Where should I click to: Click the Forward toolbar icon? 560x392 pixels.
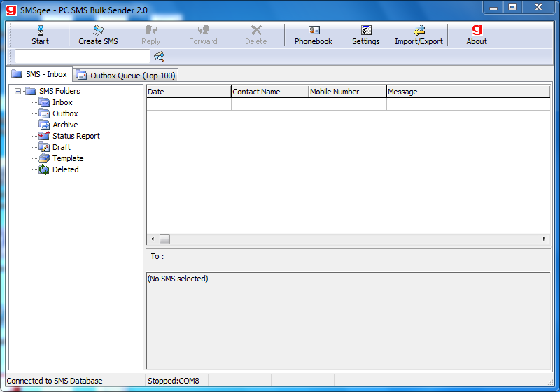[203, 30]
